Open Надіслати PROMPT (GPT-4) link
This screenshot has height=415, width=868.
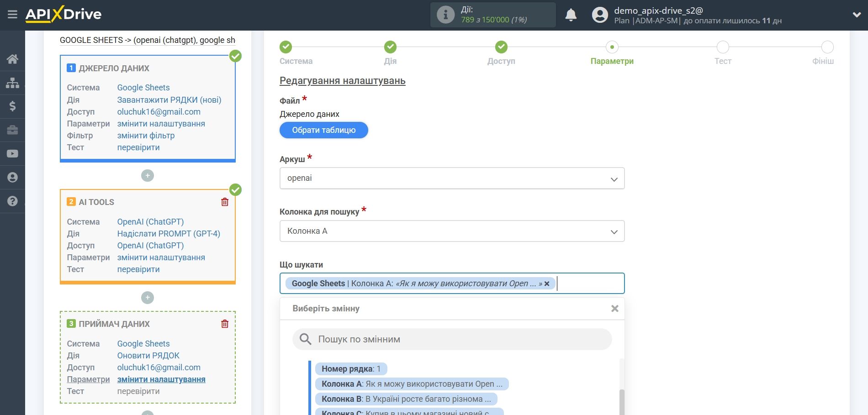tap(169, 234)
